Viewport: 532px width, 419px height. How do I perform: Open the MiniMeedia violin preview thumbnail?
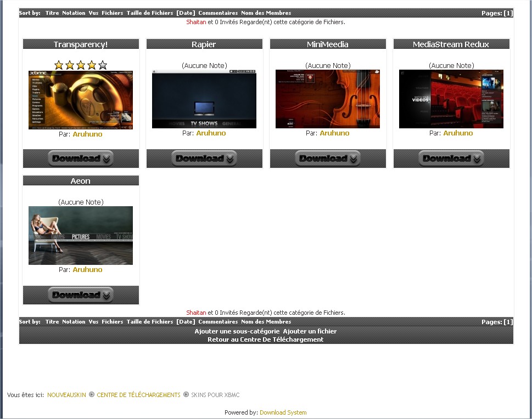[328, 99]
